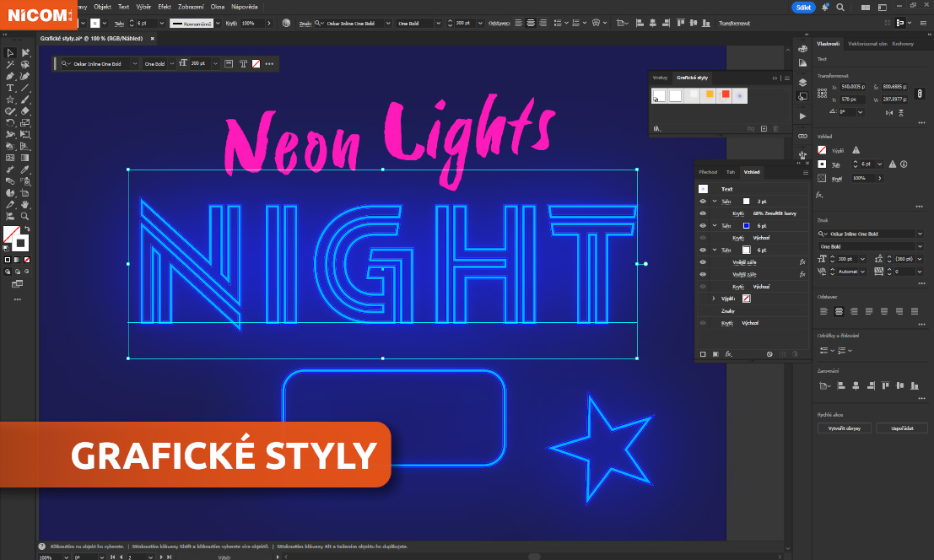Open the Layers icon in panel dock

(x=802, y=83)
